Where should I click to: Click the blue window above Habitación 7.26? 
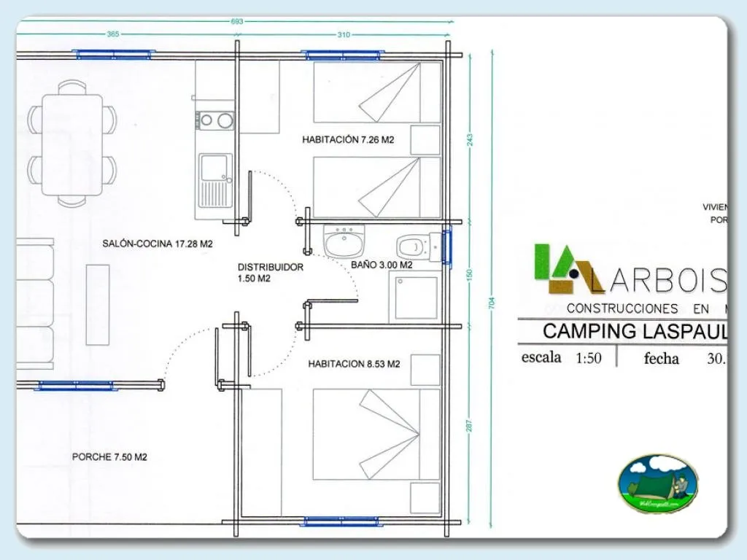(x=343, y=55)
